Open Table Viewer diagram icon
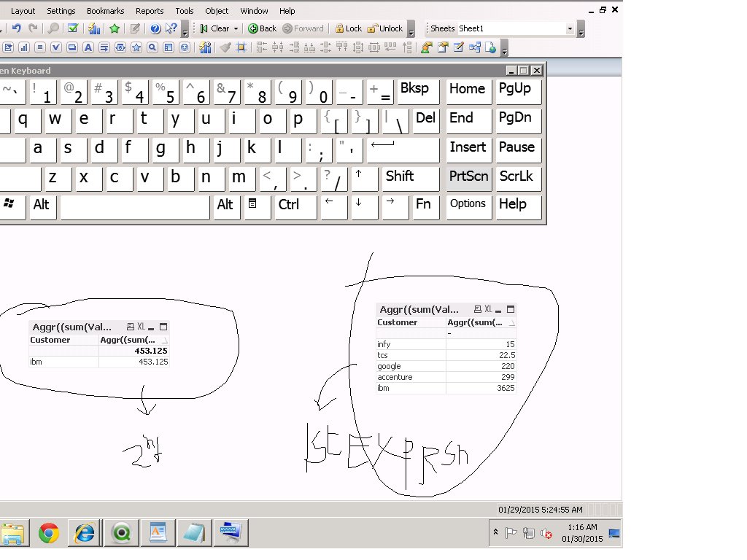This screenshot has width=747, height=560. click(474, 47)
